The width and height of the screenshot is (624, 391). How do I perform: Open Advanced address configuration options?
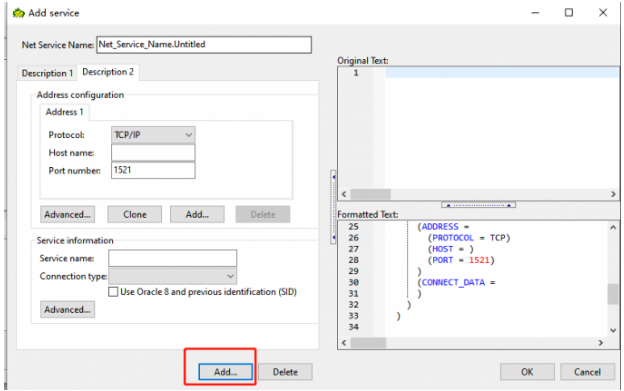tap(67, 214)
